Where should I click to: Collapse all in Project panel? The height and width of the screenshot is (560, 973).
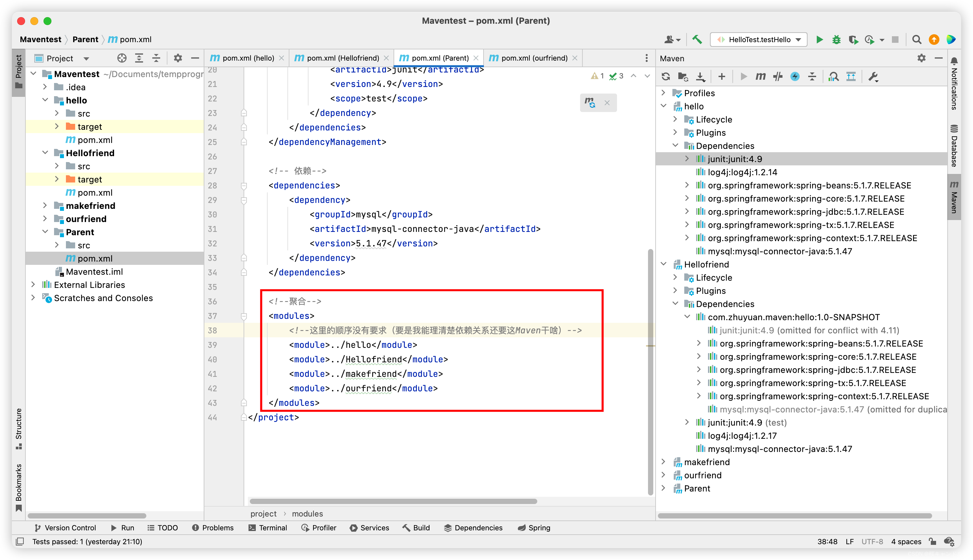(156, 58)
